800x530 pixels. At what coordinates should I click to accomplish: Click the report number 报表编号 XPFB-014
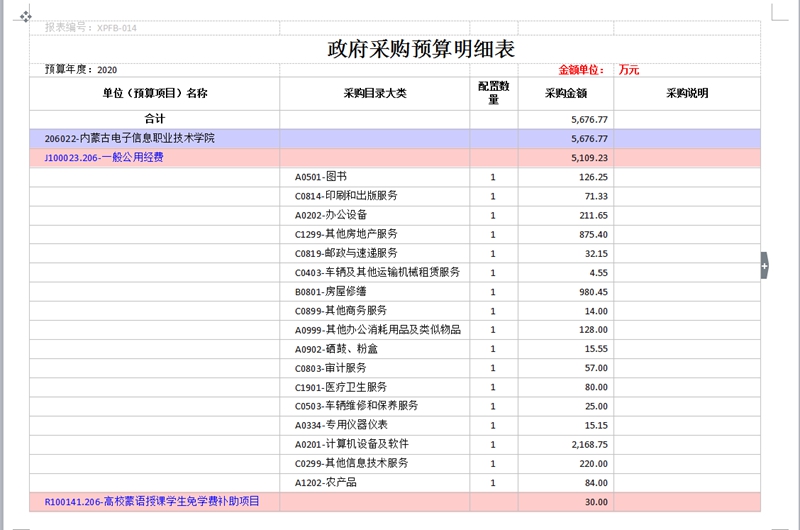(x=91, y=28)
